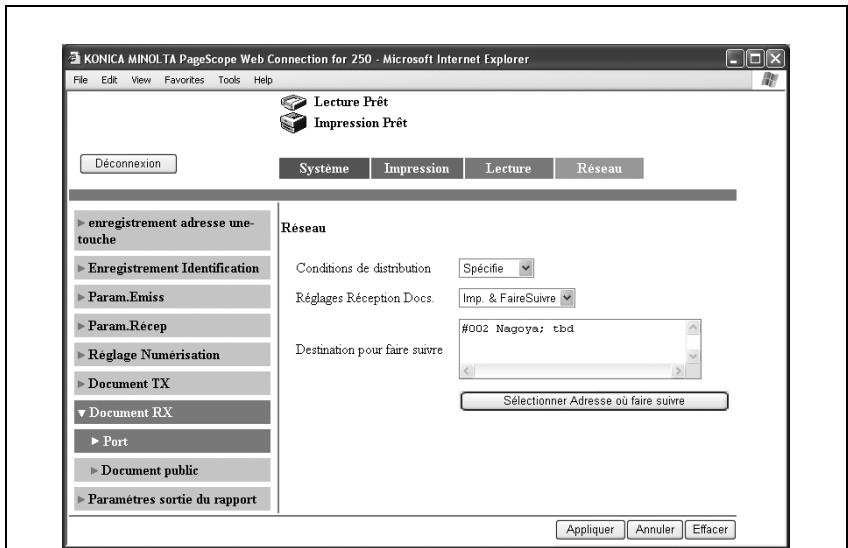Select the Port submenu item

[172, 441]
